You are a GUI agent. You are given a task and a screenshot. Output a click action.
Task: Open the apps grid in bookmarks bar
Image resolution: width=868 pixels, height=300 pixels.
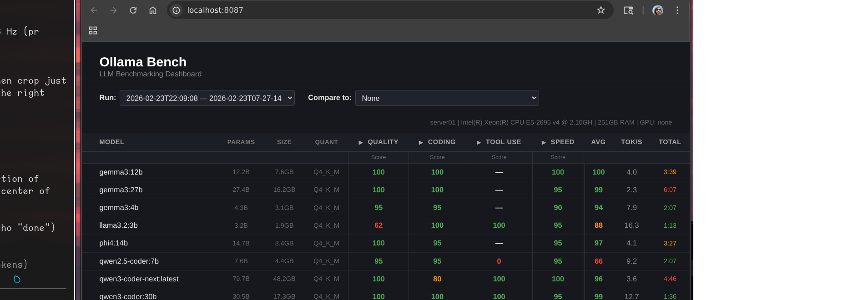point(93,30)
